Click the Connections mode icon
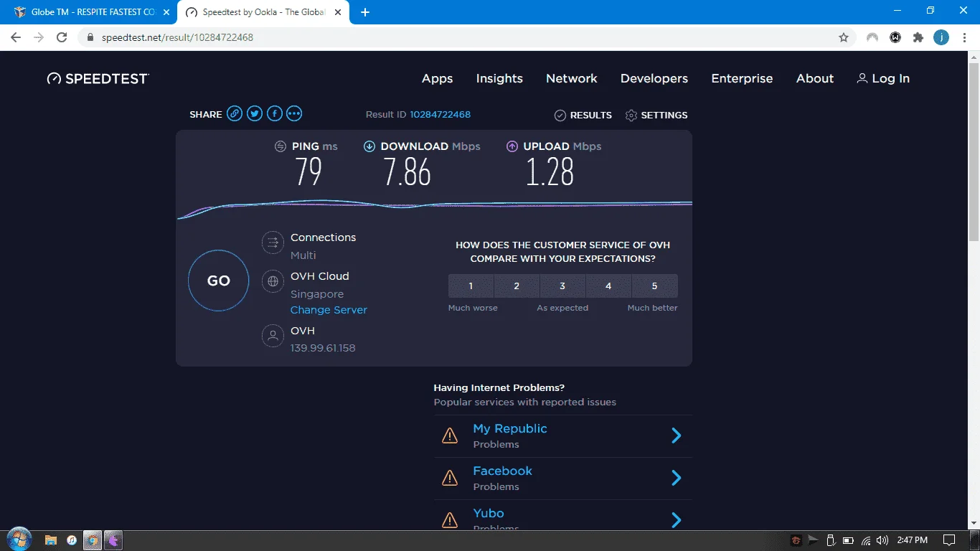Viewport: 980px width, 551px height. tap(273, 243)
